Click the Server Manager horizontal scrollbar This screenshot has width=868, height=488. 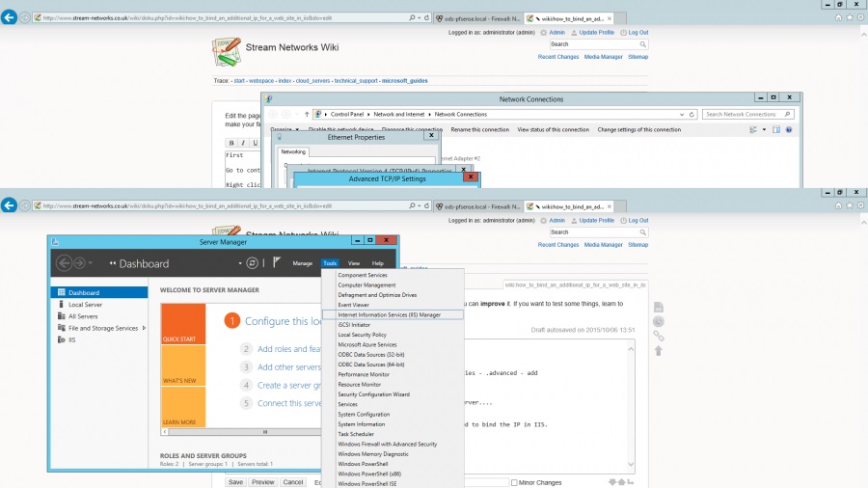(265, 431)
